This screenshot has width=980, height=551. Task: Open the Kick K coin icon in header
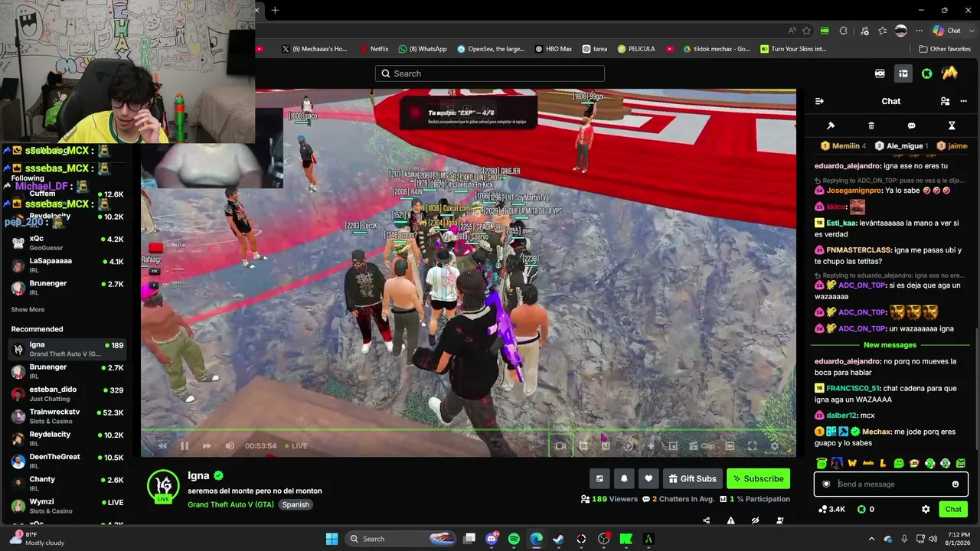926,73
